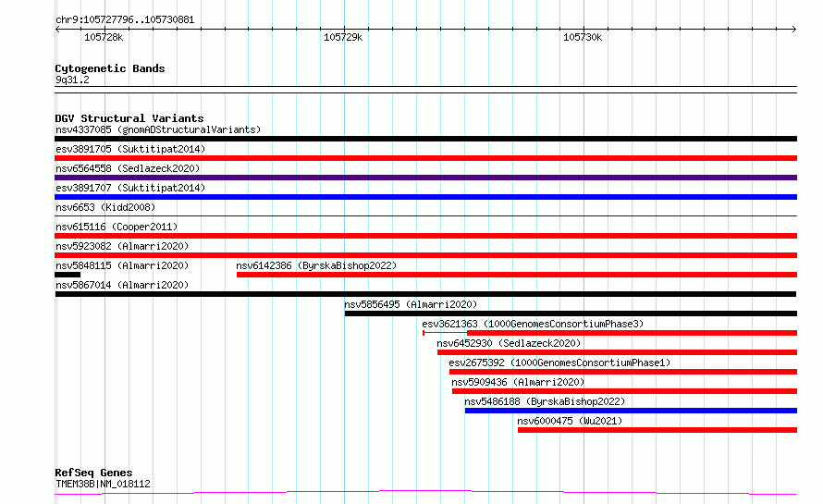Select the red esv2675392 variant bar
Screen dimensions: 823x504
pyautogui.click(x=623, y=372)
